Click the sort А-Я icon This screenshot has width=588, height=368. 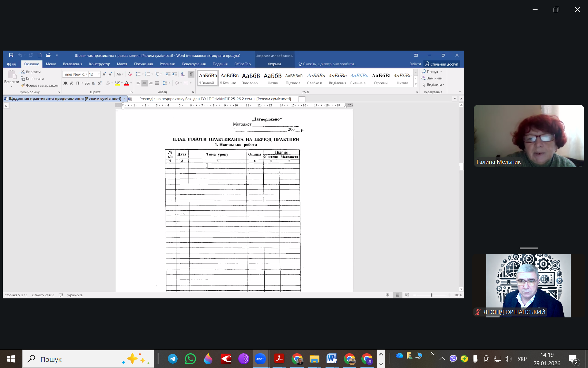(x=183, y=74)
